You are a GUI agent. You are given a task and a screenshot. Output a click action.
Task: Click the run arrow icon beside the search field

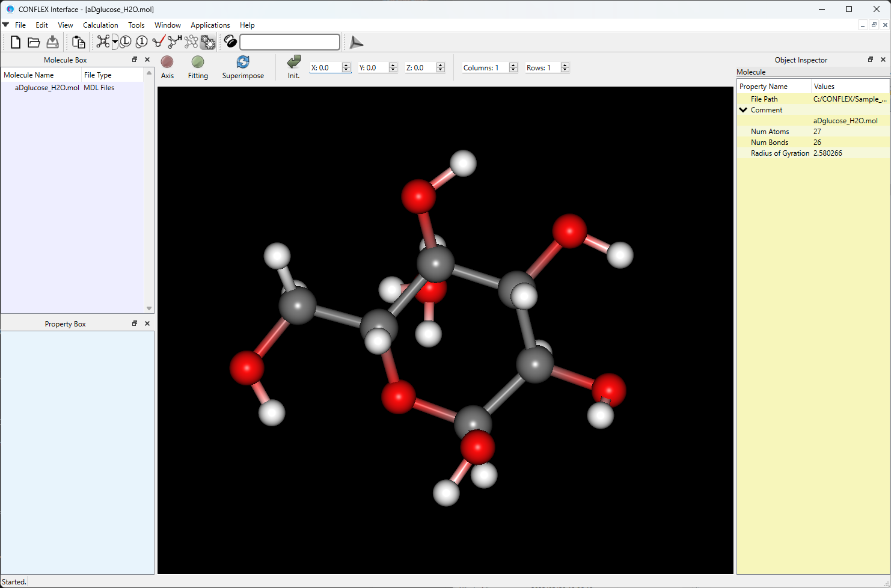click(356, 42)
